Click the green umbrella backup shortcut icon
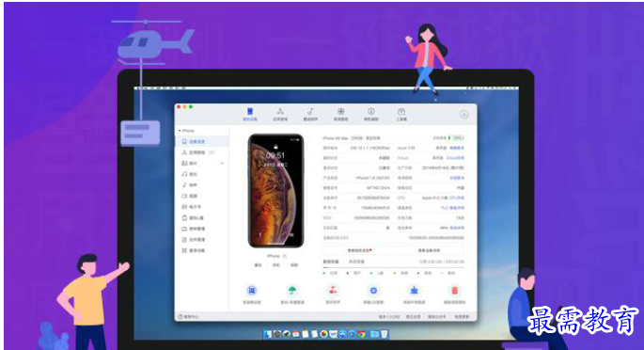Image resolution: width=644 pixels, height=350 pixels. point(292,291)
